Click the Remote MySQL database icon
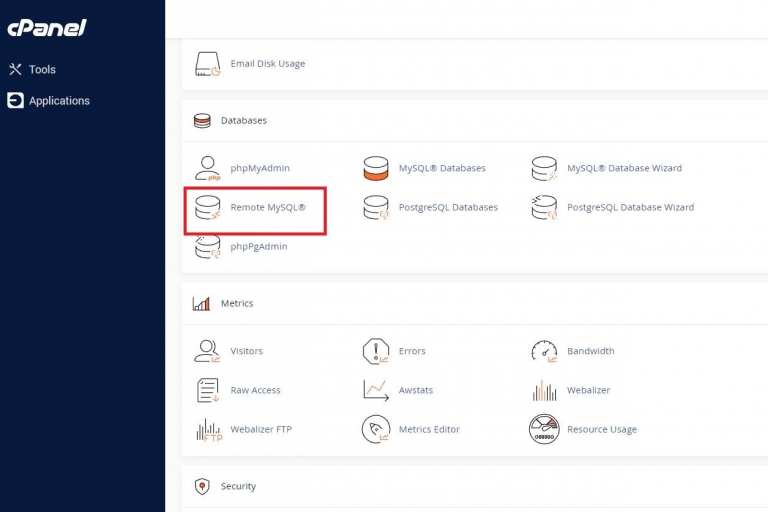 208,208
